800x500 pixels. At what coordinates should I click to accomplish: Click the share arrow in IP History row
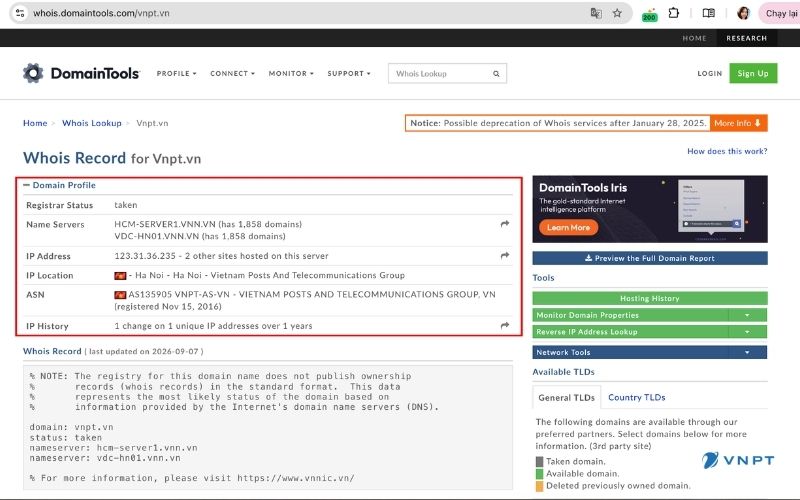click(505, 325)
